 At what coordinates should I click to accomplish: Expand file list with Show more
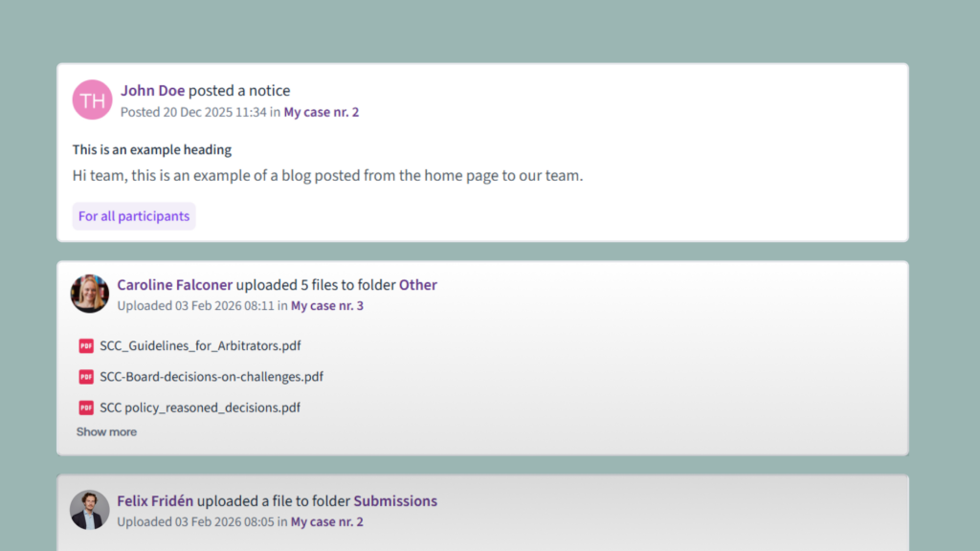click(106, 432)
